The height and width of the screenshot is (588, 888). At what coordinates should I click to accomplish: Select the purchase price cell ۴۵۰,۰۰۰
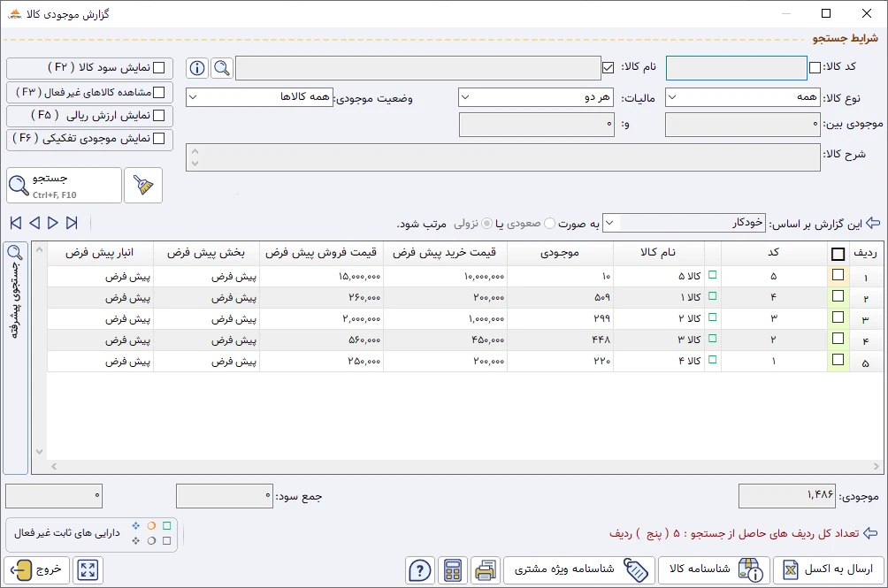click(445, 340)
